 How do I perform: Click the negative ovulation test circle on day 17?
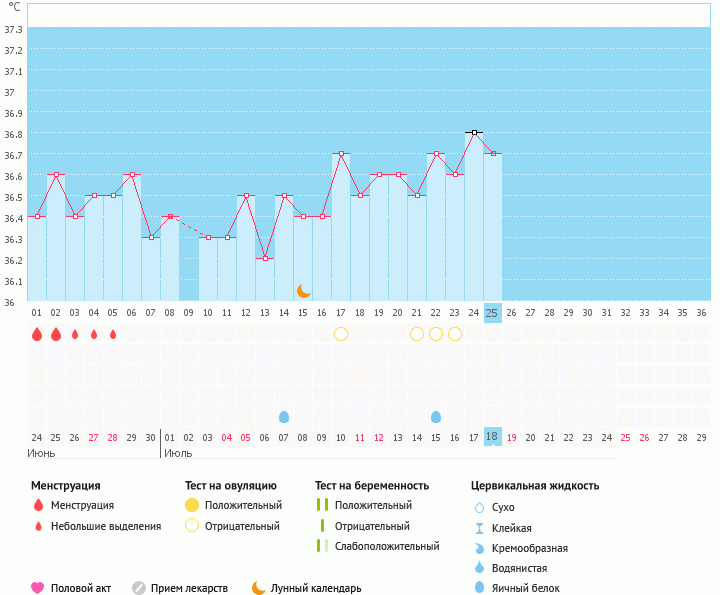(x=341, y=334)
